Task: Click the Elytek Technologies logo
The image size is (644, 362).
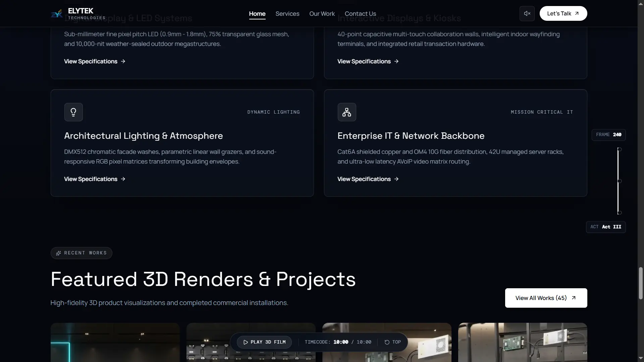Action: coord(78,13)
